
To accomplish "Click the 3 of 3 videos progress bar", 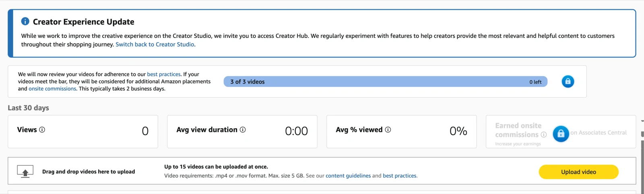I will tap(386, 81).
